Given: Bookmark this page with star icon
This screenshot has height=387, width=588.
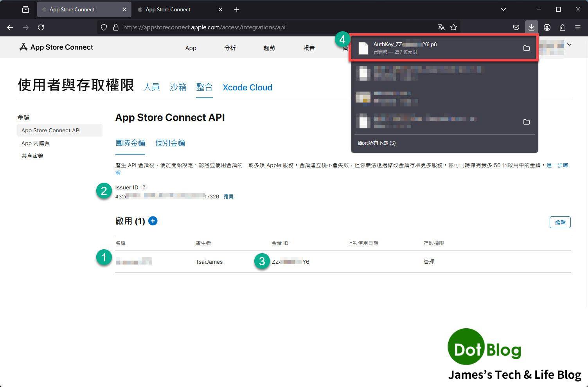Looking at the screenshot, I should tap(453, 27).
